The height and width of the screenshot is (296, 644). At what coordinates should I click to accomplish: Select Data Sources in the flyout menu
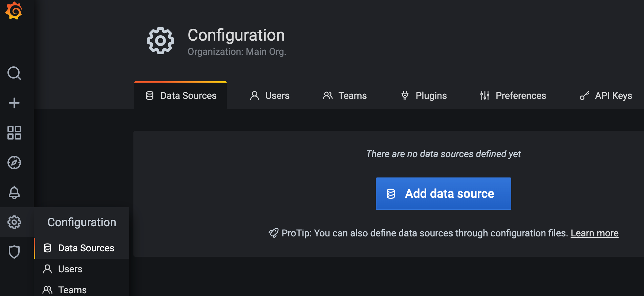pos(81,248)
